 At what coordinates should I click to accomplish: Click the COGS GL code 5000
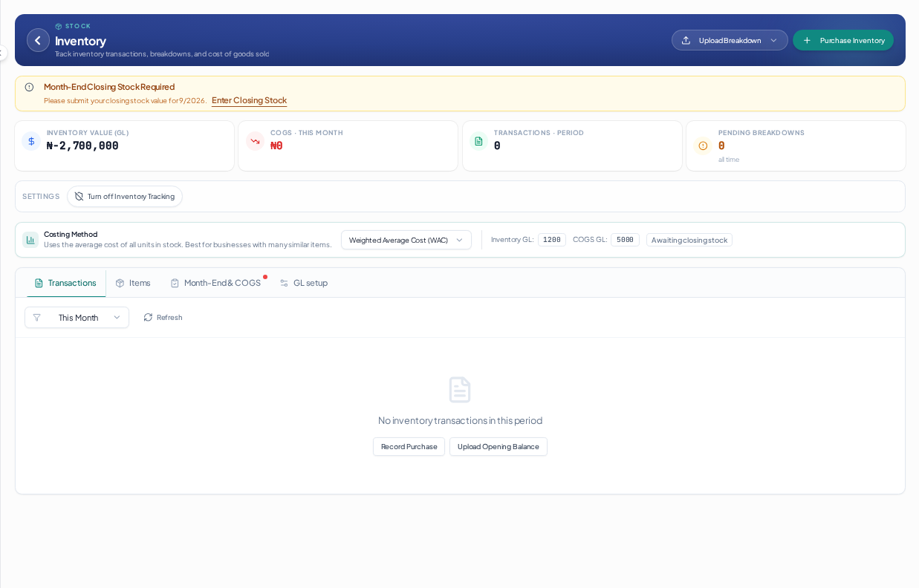(x=625, y=240)
